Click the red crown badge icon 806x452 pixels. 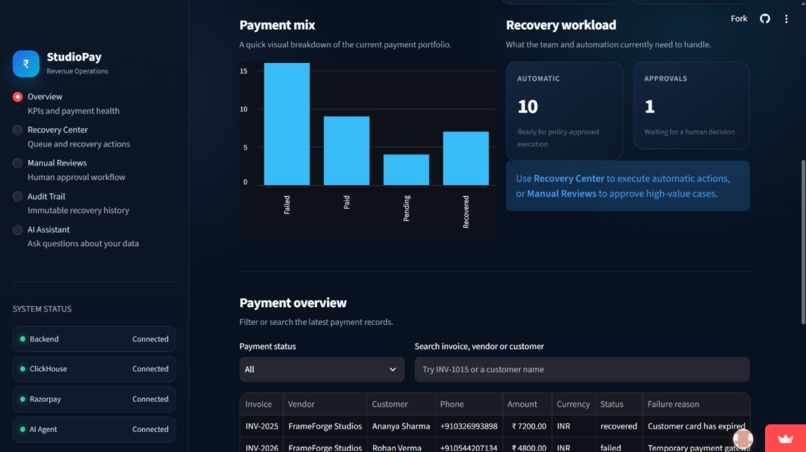click(785, 438)
